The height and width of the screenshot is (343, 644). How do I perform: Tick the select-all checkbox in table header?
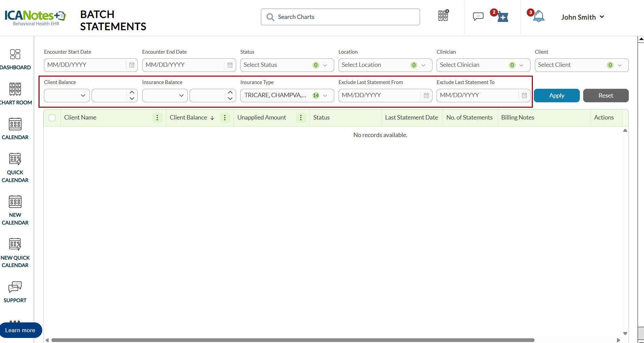point(52,118)
